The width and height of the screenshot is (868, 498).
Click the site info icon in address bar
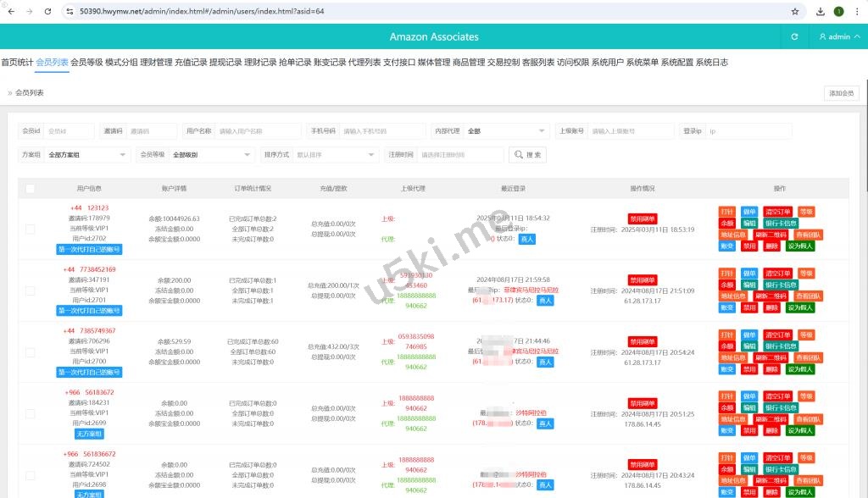click(x=70, y=12)
